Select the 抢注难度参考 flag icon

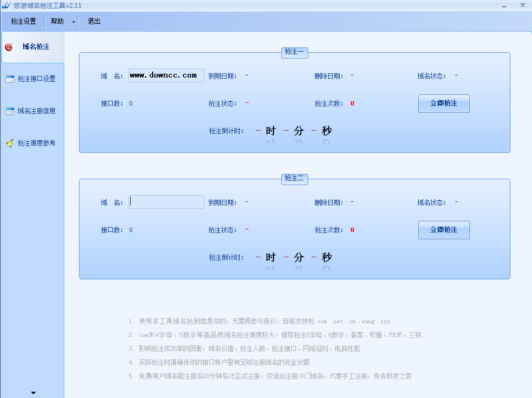[x=8, y=142]
